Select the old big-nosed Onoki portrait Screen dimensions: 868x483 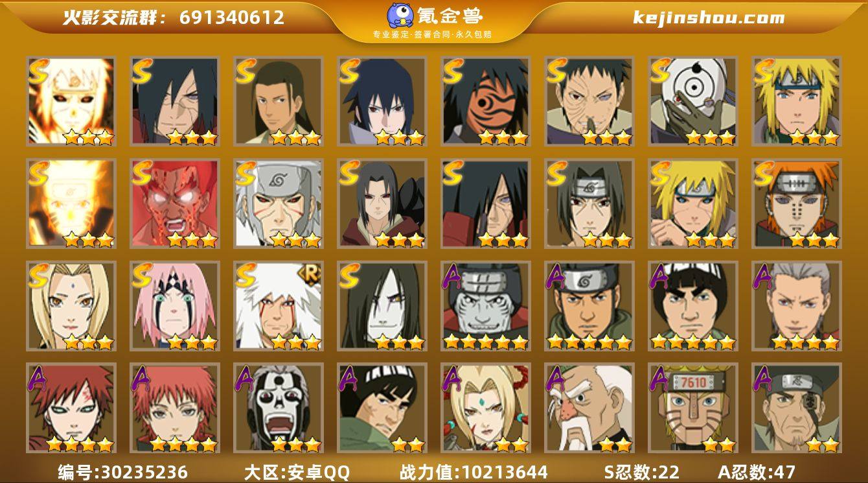coord(589,408)
